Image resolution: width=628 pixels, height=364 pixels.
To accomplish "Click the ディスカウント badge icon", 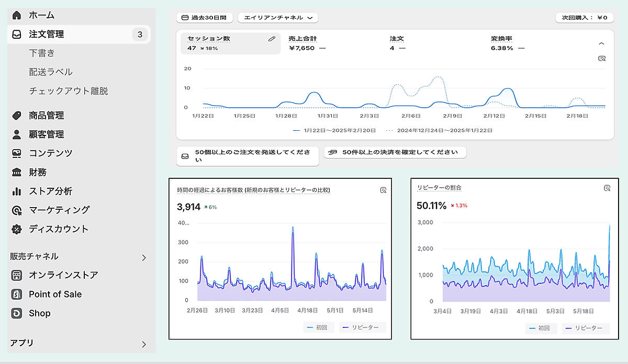I will pyautogui.click(x=17, y=229).
